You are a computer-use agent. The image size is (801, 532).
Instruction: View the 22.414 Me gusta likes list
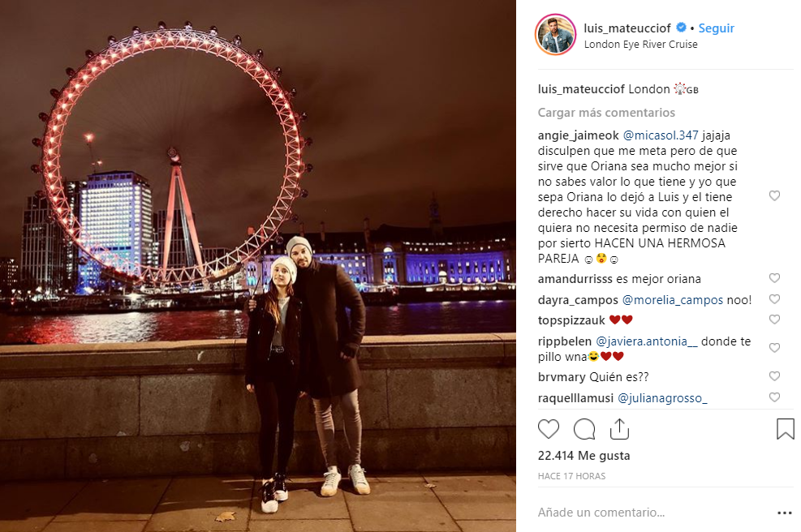point(584,456)
